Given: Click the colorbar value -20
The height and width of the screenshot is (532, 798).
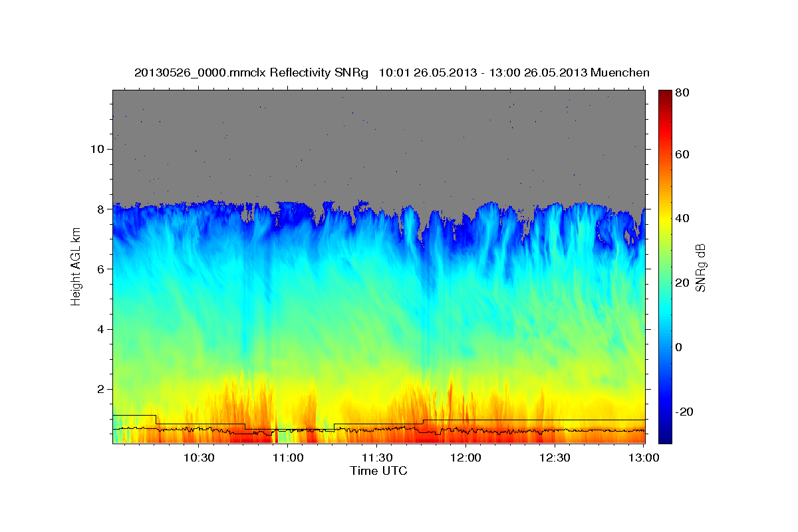Looking at the screenshot, I should click(686, 412).
